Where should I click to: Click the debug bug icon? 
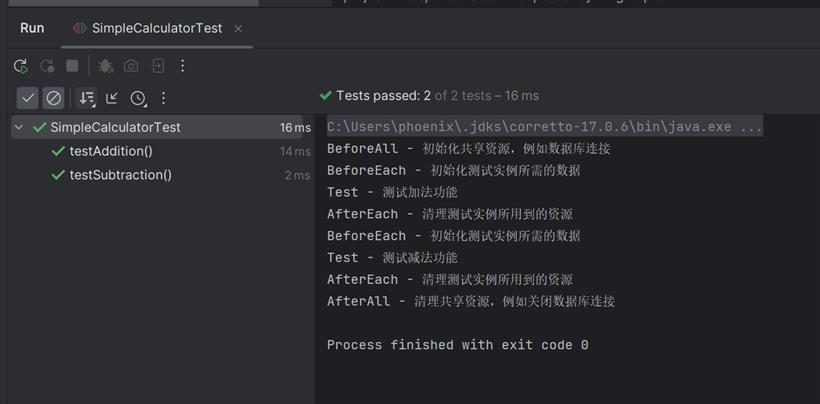105,66
